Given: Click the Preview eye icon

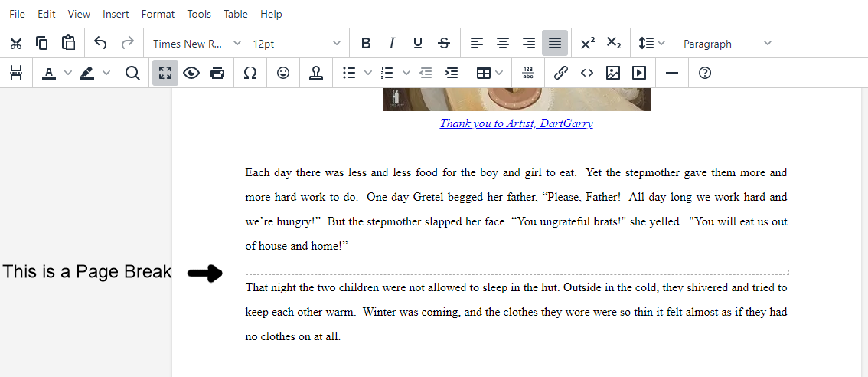Looking at the screenshot, I should pyautogui.click(x=191, y=73).
